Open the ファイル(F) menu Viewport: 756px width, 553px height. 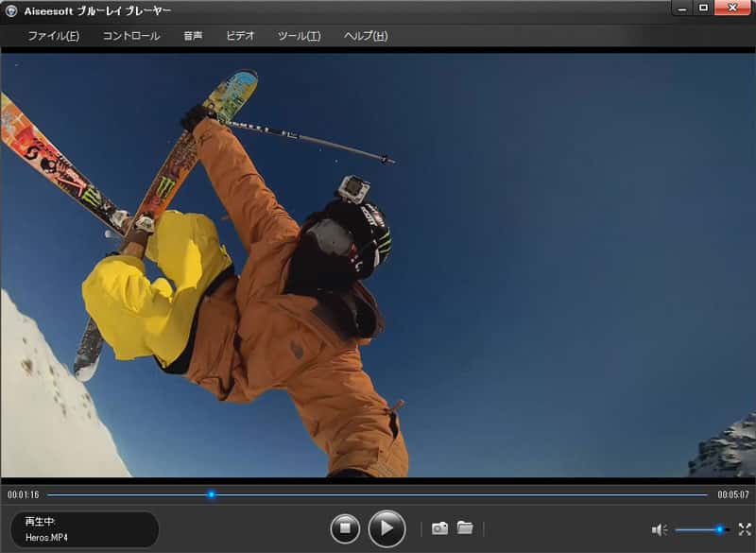tap(53, 36)
